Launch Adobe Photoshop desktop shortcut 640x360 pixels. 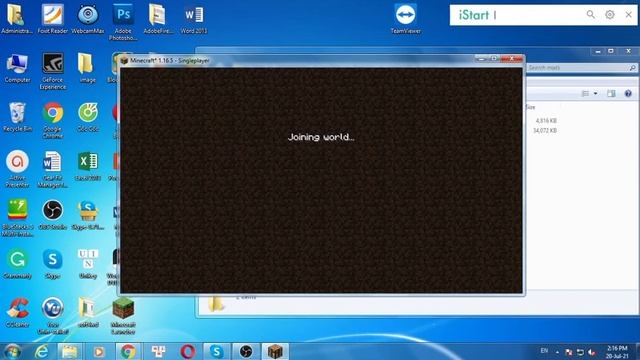[123, 22]
